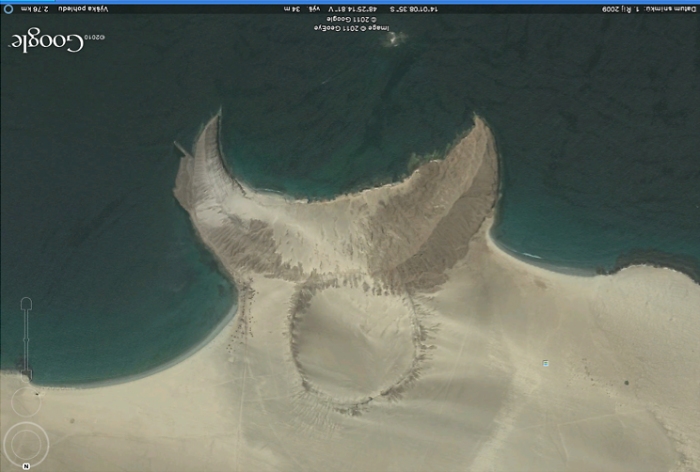
Task: Click the rounded end of the zoom slider
Action: tap(26, 304)
